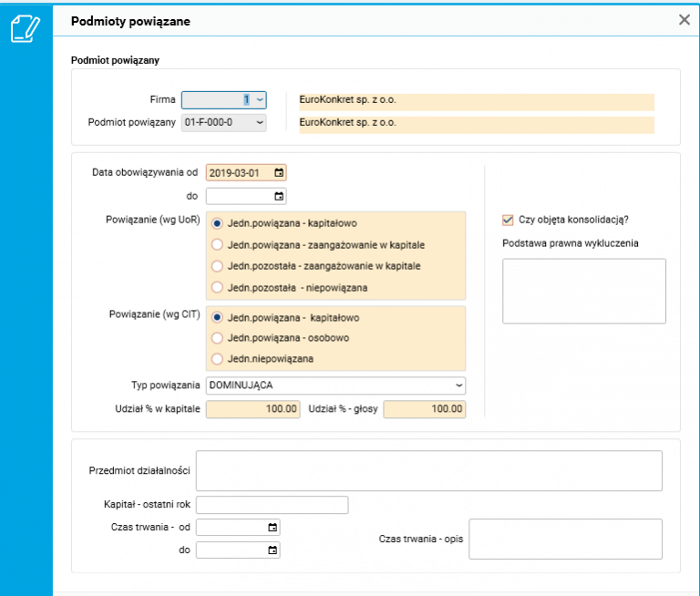Screen dimensions: 700x596
Task: Click the Przedmiot działalności text box
Action: 428,470
